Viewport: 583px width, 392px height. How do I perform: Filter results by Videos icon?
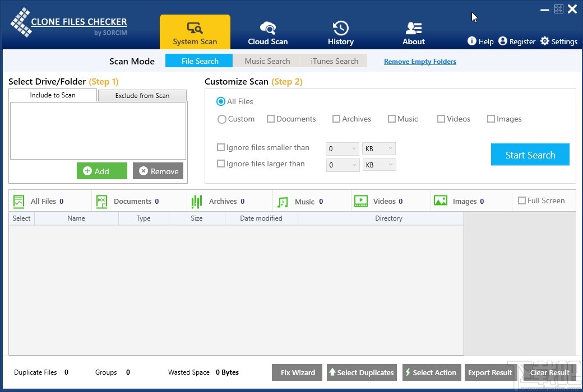coord(361,201)
